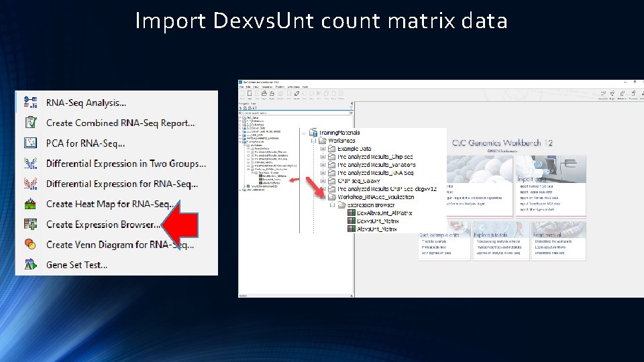Click the Import Ion Torrent NGS data link
Screen dimensions: 644x362
click(x=539, y=197)
